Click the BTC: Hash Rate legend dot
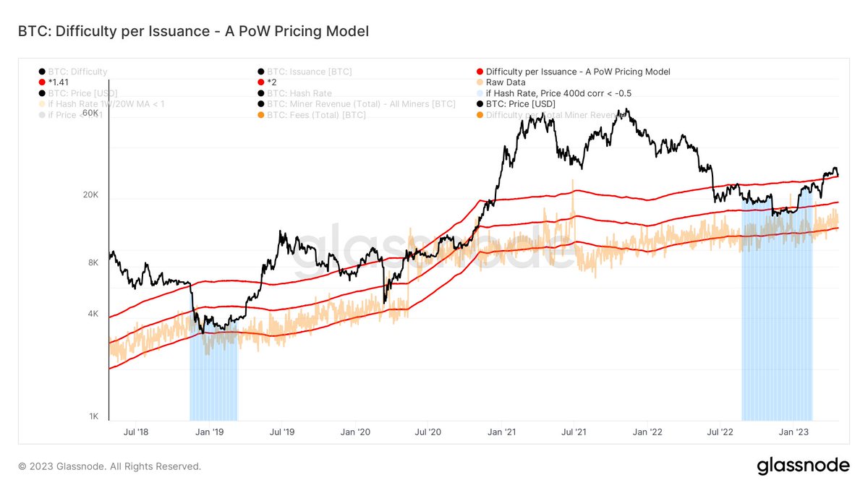 [260, 93]
